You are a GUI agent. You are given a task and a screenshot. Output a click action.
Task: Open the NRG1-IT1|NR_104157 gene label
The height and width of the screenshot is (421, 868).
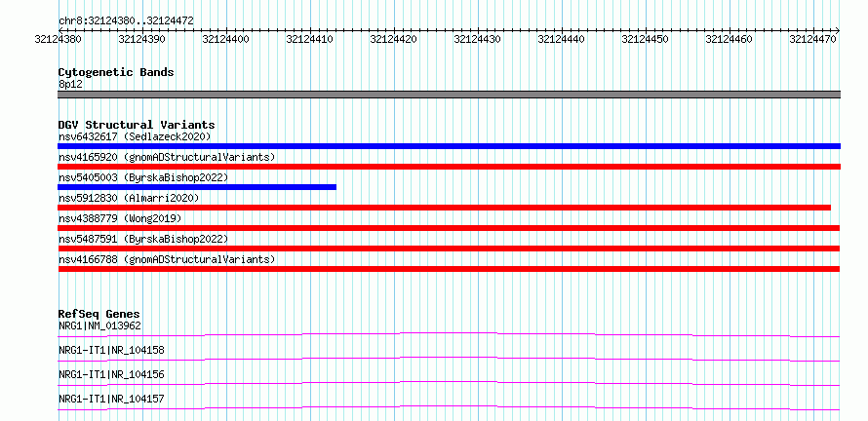111,399
